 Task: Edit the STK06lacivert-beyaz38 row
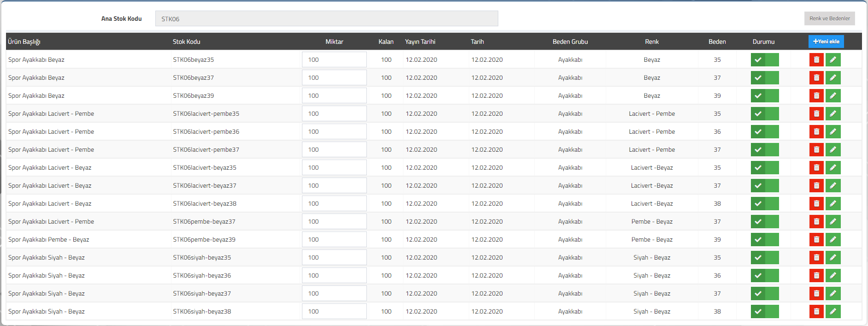point(833,204)
